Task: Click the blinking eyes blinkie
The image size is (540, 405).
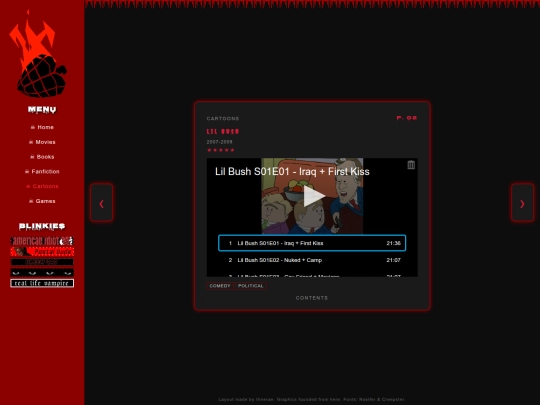Action: (x=42, y=273)
